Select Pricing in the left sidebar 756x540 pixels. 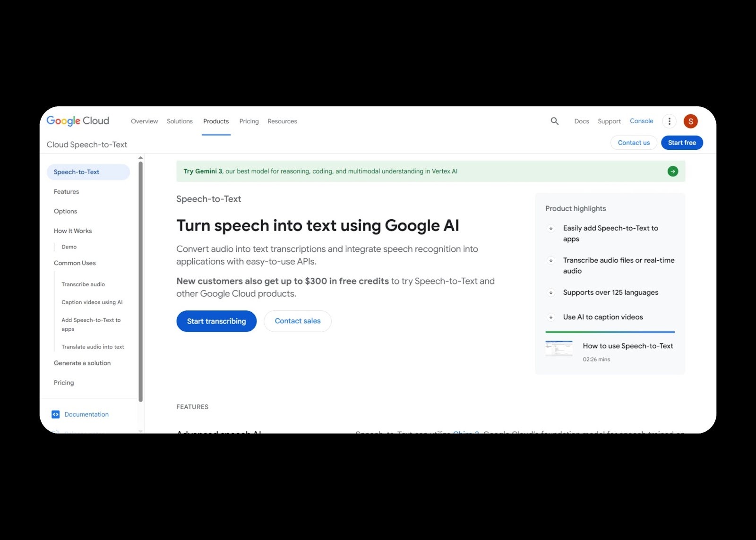pos(64,383)
